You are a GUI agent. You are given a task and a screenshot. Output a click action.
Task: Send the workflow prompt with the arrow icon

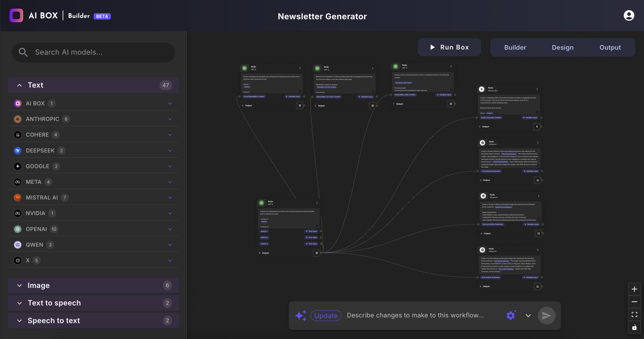tap(546, 315)
